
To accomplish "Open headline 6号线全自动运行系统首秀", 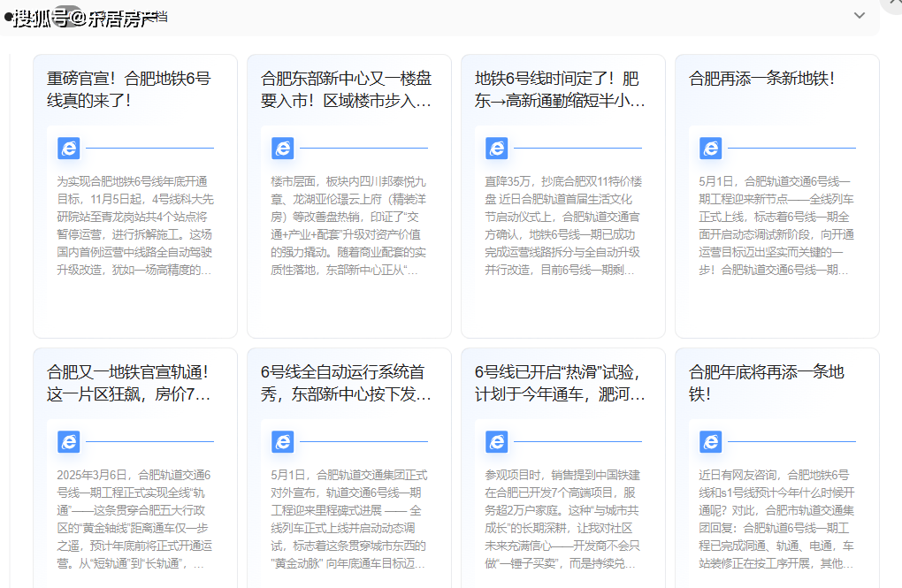I will pyautogui.click(x=346, y=383).
